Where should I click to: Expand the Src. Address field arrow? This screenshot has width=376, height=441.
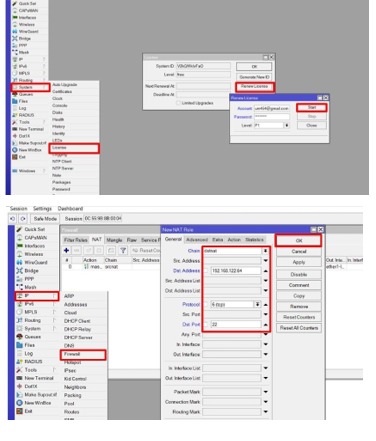point(266,261)
